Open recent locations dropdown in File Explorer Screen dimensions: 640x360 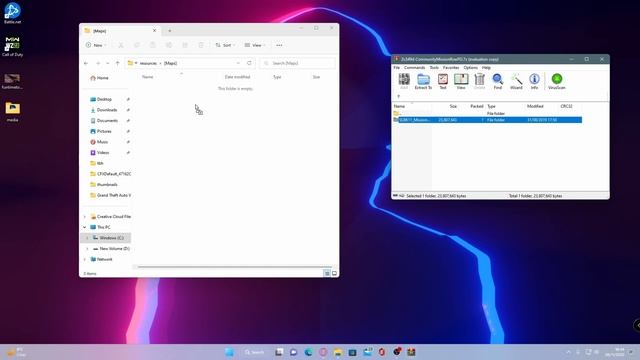tap(108, 63)
